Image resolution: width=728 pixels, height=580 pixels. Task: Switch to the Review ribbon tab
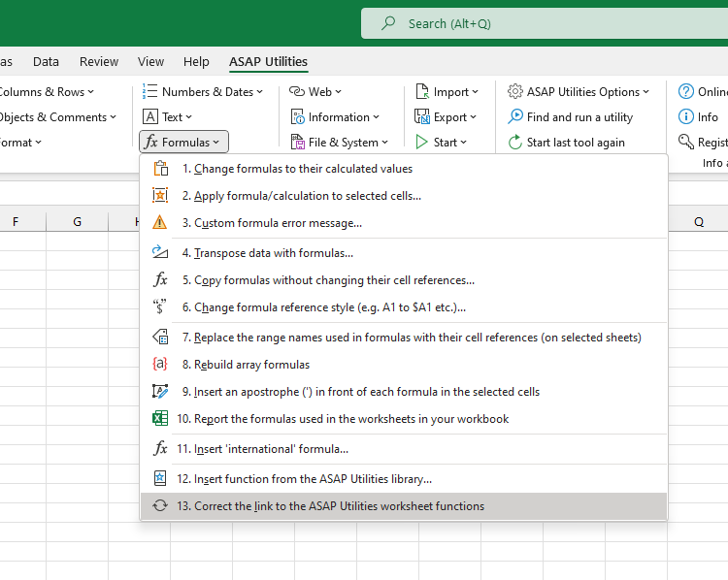pyautogui.click(x=99, y=61)
